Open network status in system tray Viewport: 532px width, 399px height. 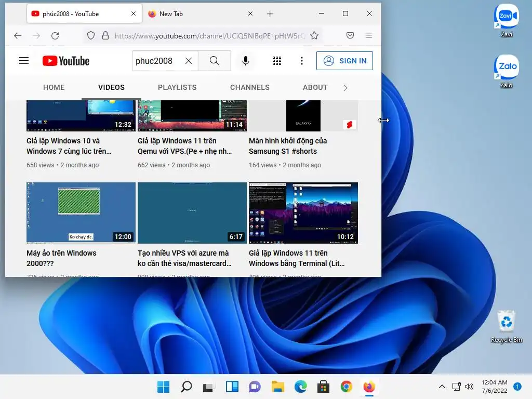click(x=456, y=387)
